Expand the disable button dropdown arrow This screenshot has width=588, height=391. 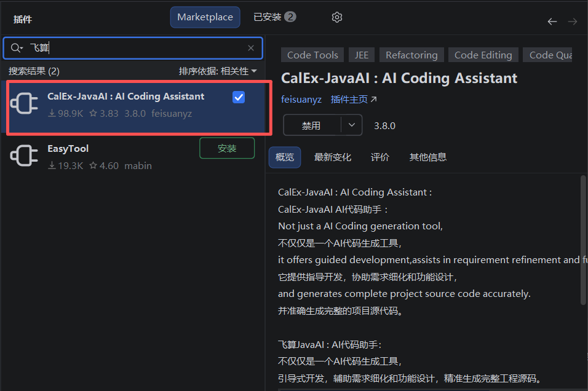point(351,125)
